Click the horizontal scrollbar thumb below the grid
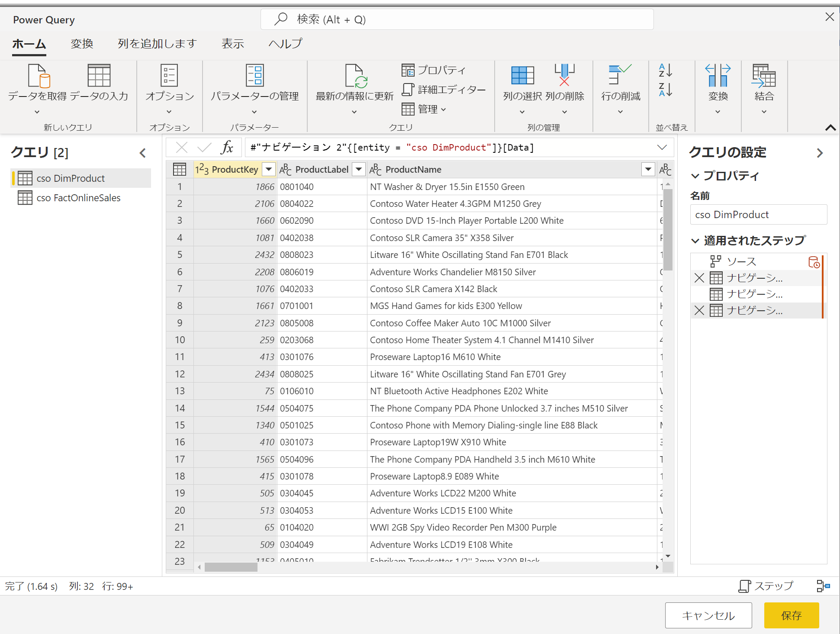This screenshot has height=634, width=840. pyautogui.click(x=231, y=567)
